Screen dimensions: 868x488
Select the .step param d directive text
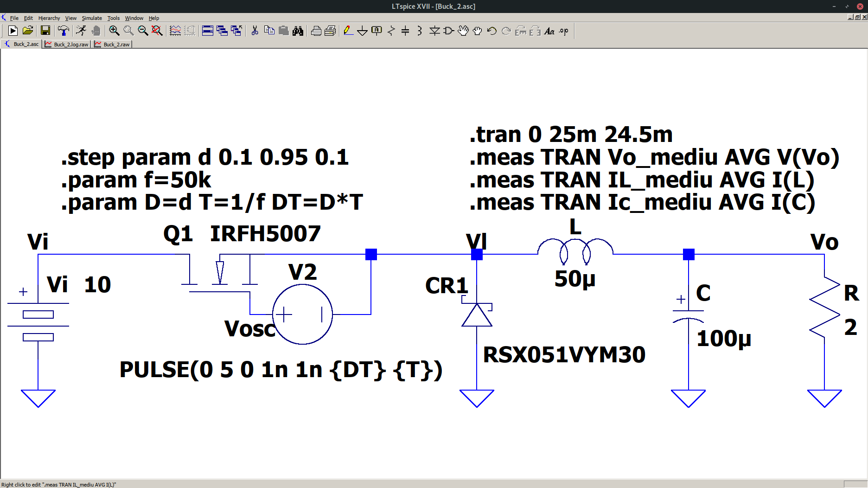point(204,157)
